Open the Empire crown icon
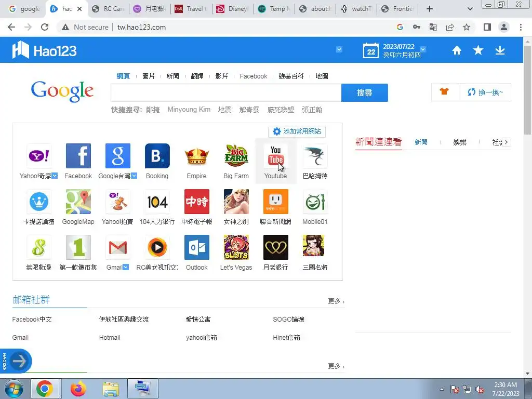 pos(197,156)
